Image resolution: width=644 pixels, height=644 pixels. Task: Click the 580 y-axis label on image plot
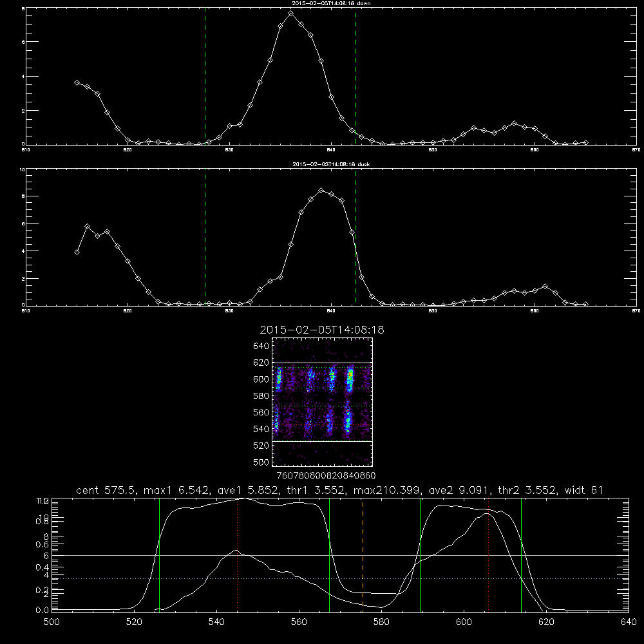pyautogui.click(x=261, y=396)
